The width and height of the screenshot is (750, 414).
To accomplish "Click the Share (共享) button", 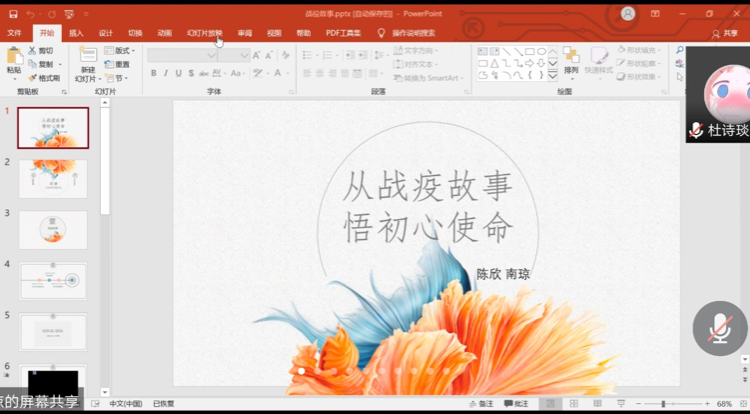I will pos(724,33).
